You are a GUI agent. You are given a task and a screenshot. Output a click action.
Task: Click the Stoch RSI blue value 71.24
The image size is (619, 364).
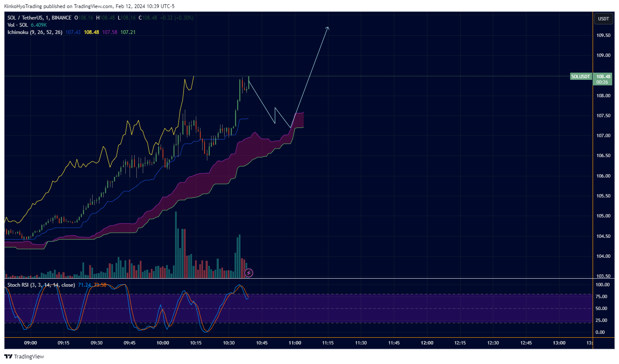85,285
